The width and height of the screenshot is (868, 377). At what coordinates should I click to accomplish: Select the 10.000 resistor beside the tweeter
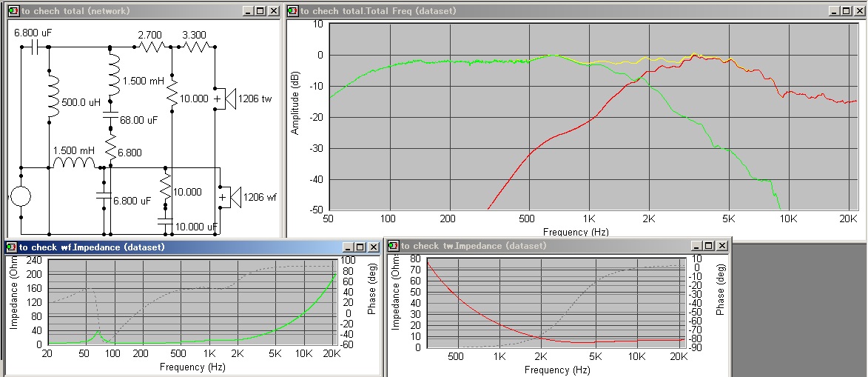(x=172, y=92)
